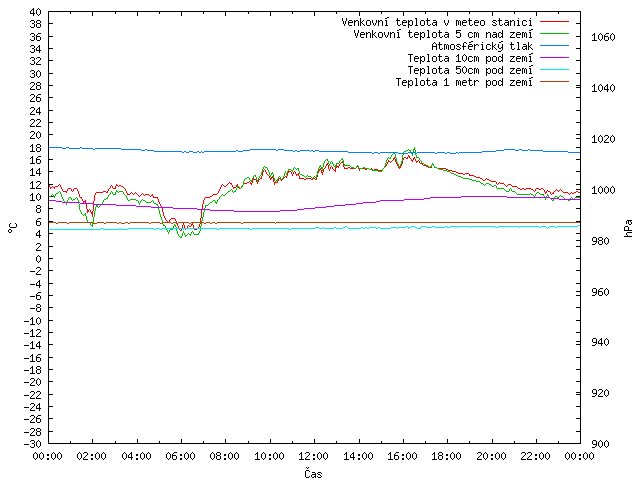Viewport: 640px width, 480px height.
Task: Click the '02:00' time axis label
Action: tap(92, 456)
